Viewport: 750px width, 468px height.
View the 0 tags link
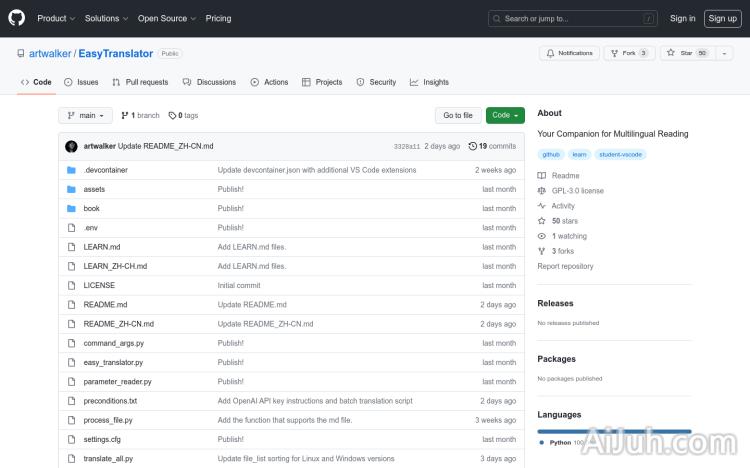coord(183,115)
